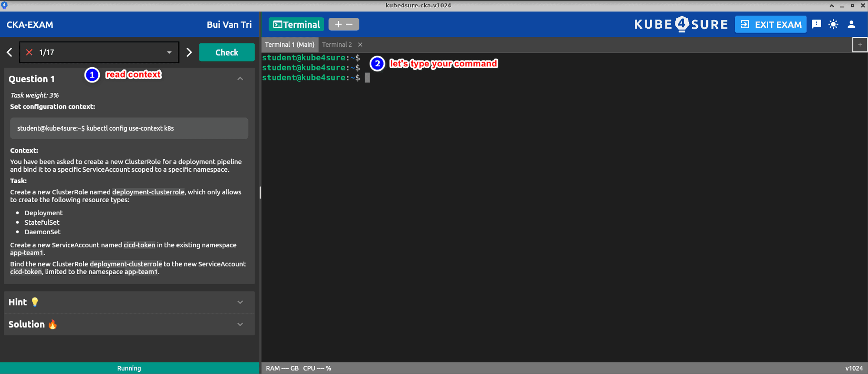Open the question selector dropdown 1/17
The width and height of the screenshot is (868, 374).
pyautogui.click(x=99, y=52)
